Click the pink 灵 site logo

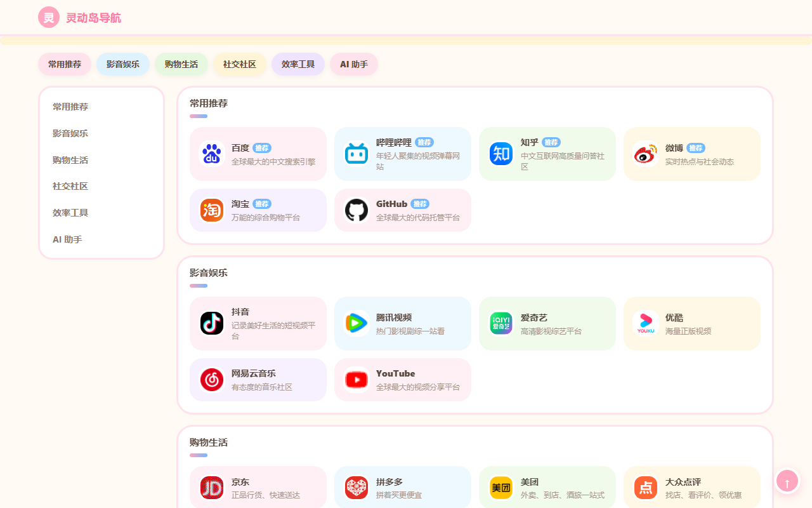49,17
